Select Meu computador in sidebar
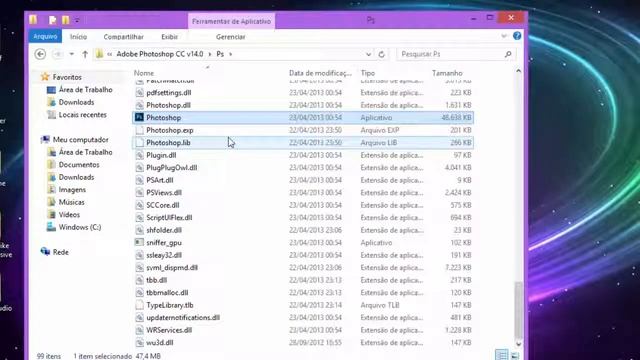 [80, 140]
